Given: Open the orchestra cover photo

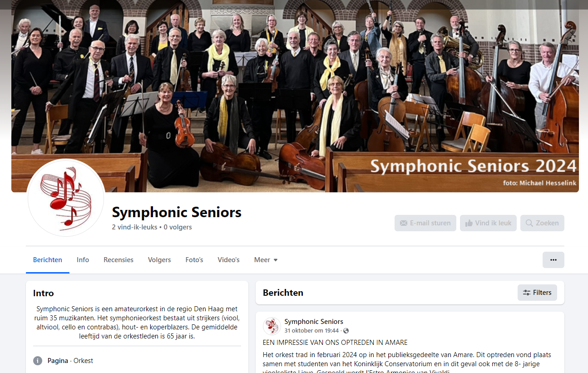Looking at the screenshot, I should click(x=295, y=96).
